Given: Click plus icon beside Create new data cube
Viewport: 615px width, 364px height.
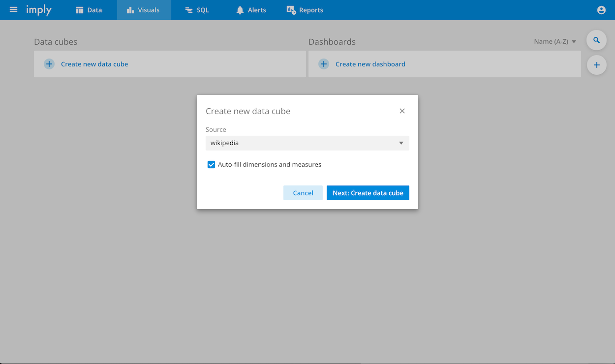Looking at the screenshot, I should point(49,64).
